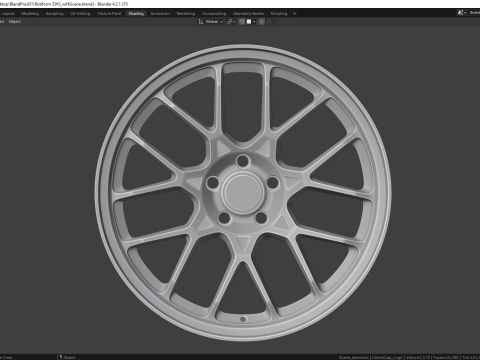
Task: Click the CenterCap_Logo text in status bar
Action: (387, 357)
